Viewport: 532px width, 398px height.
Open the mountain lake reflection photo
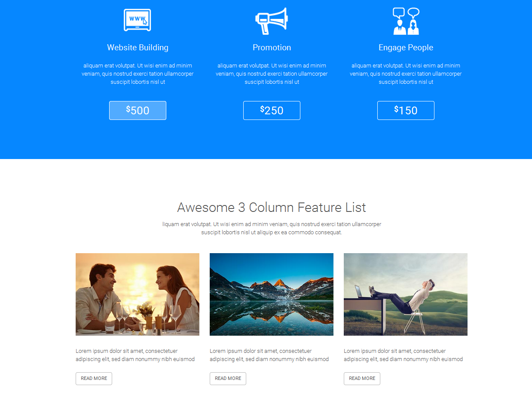click(x=272, y=294)
